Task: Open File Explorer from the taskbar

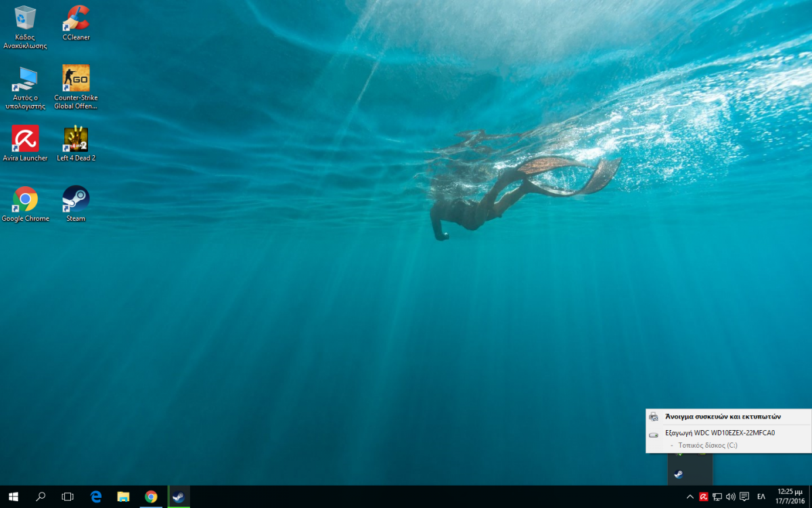Action: (x=123, y=496)
